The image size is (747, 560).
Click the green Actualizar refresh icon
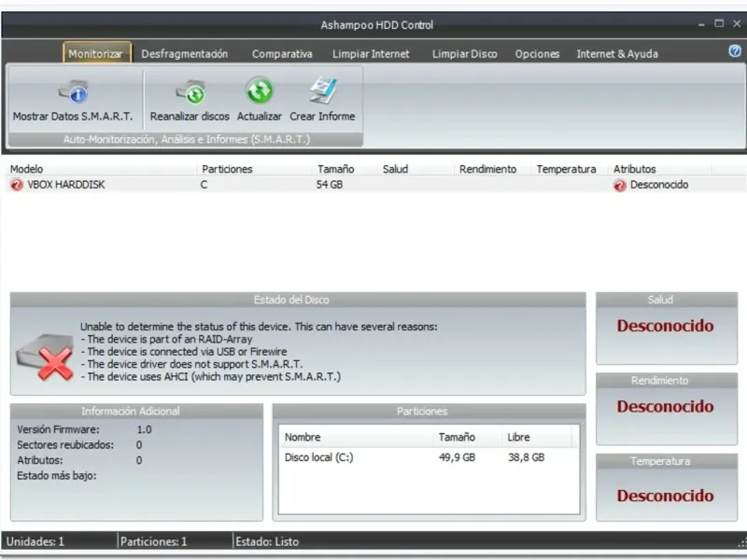pyautogui.click(x=260, y=91)
